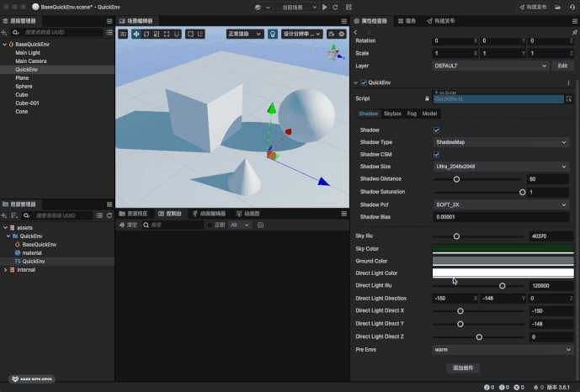Open the Shadow Pcf dropdown
The image size is (580, 392).
[x=501, y=204]
